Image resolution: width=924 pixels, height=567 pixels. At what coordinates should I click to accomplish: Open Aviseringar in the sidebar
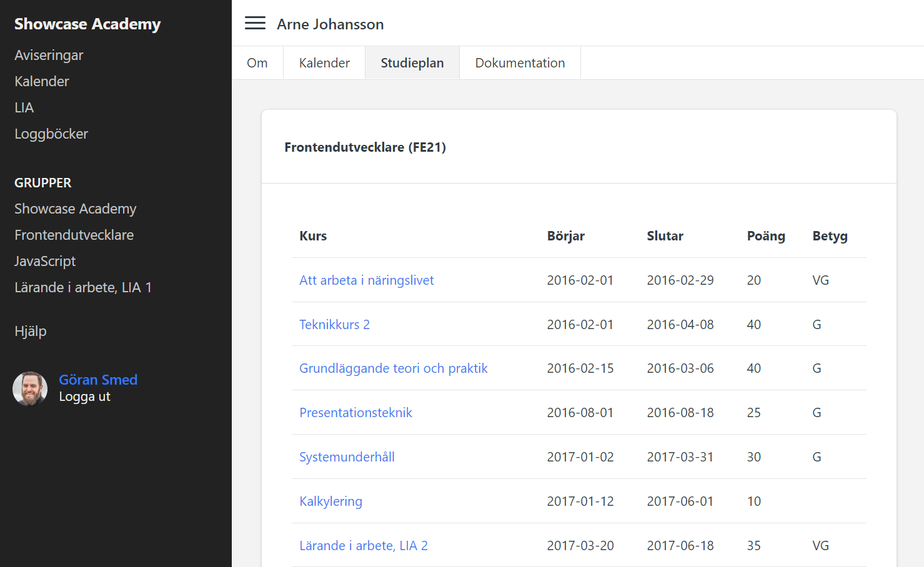click(x=49, y=55)
